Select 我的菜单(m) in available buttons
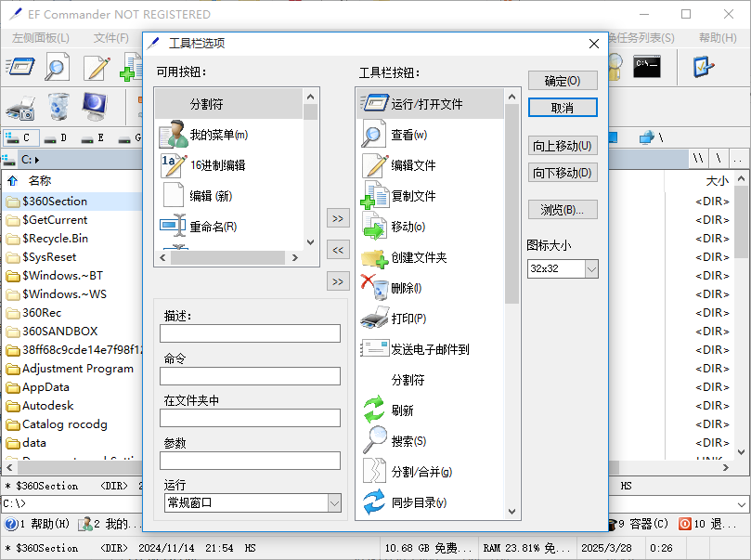This screenshot has width=751, height=560. [x=229, y=135]
